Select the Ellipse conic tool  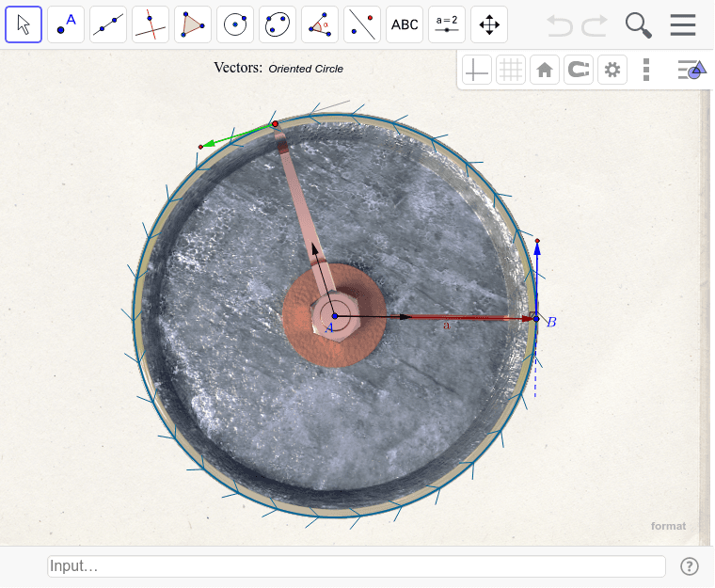click(278, 24)
